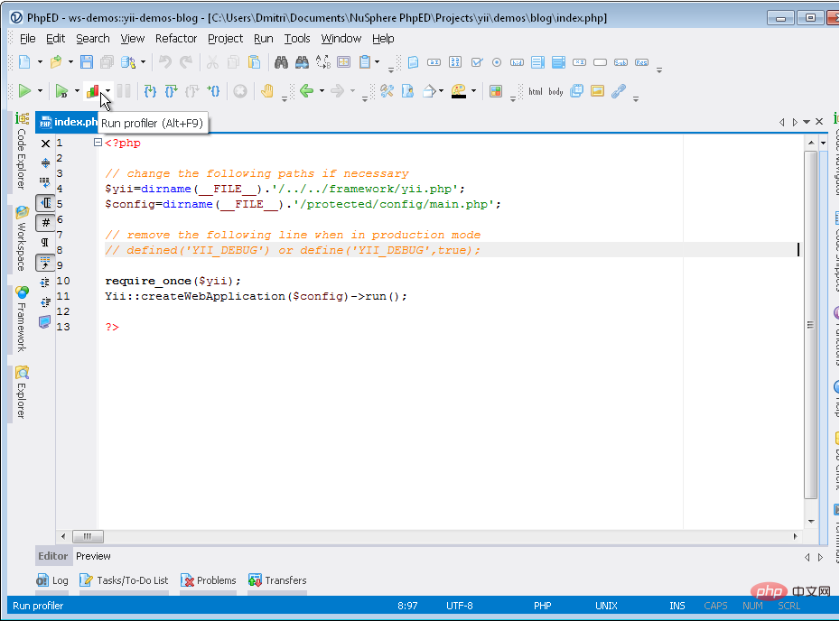Click the horizontal scrollbar thumb
This screenshot has width=840, height=621.
coord(88,536)
